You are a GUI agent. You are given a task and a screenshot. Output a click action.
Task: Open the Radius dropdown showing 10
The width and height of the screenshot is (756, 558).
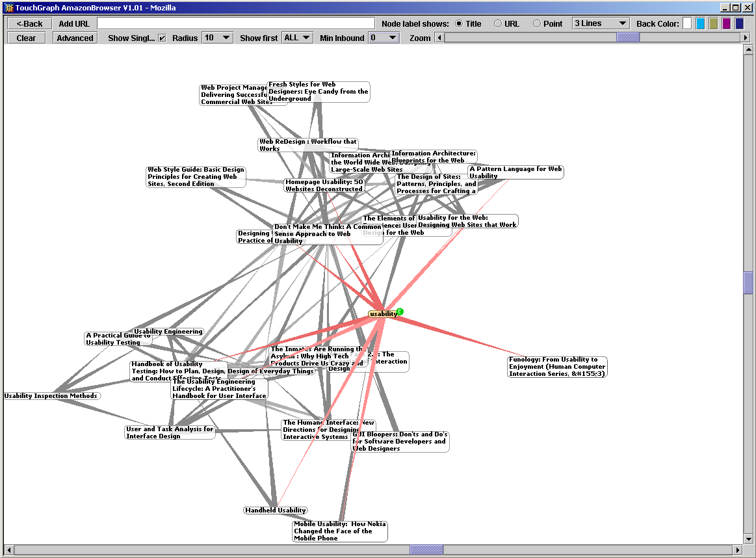217,38
